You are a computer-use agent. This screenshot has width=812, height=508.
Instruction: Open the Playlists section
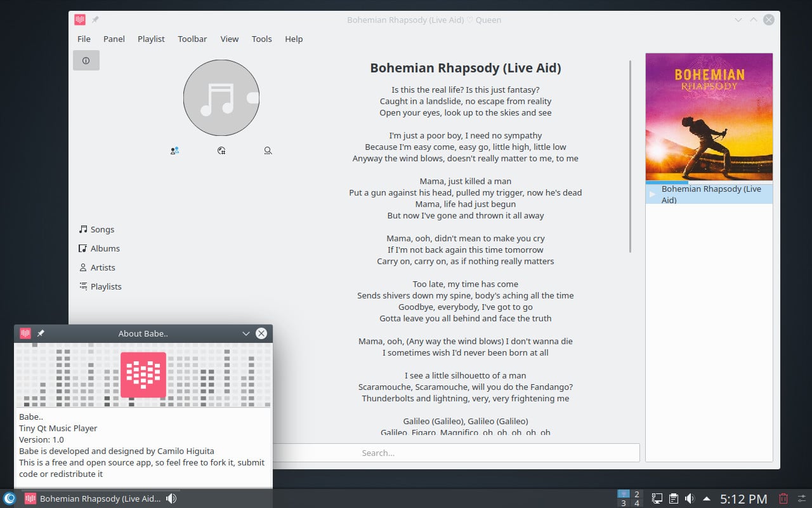click(105, 286)
